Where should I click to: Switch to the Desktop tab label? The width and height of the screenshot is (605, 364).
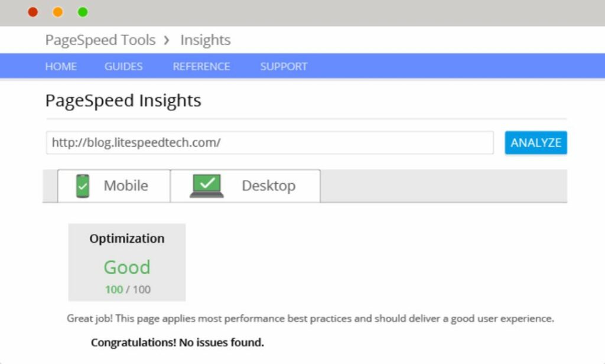click(x=269, y=186)
